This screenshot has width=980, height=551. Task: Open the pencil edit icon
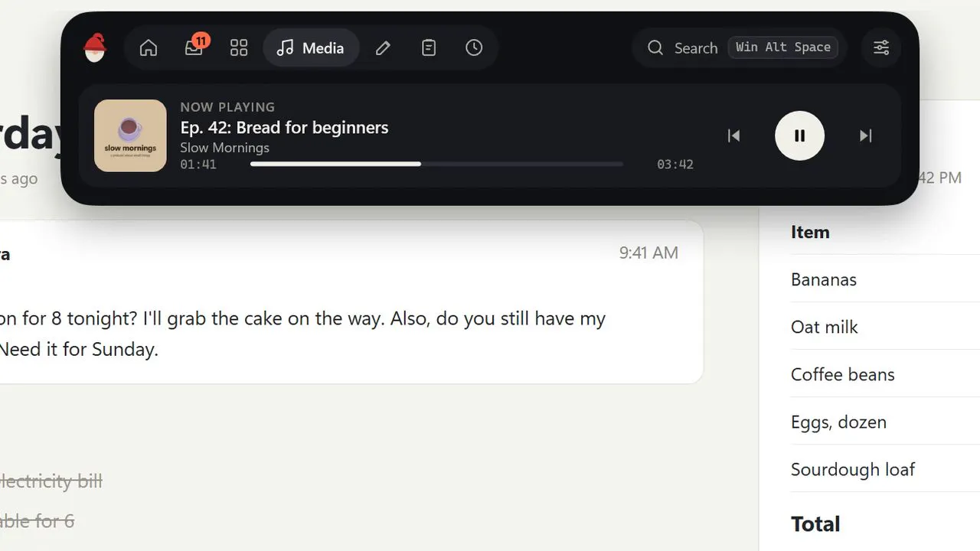pyautogui.click(x=384, y=48)
